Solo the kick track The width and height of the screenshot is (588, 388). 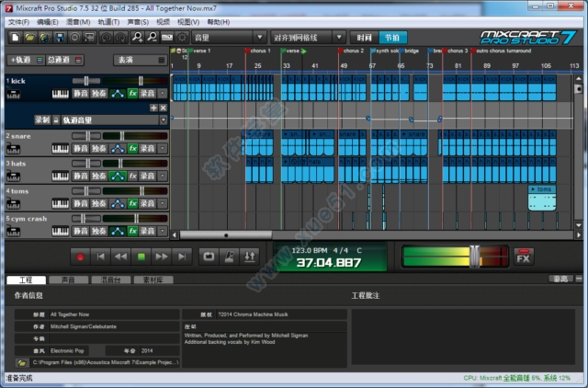pyautogui.click(x=99, y=94)
